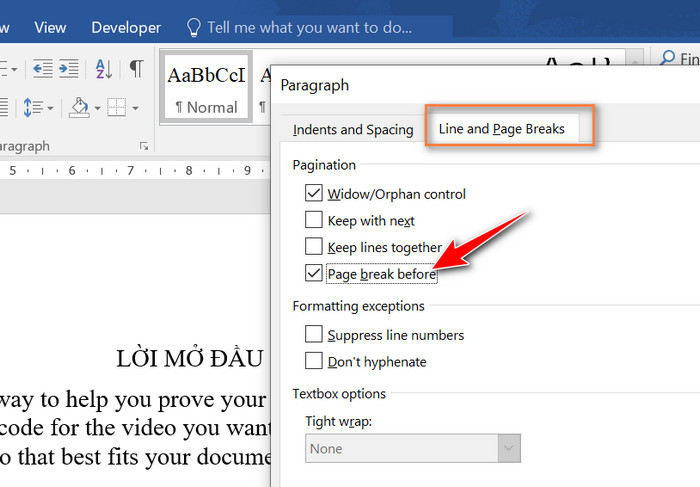Uncheck Page break before
The image size is (700, 487).
[314, 273]
